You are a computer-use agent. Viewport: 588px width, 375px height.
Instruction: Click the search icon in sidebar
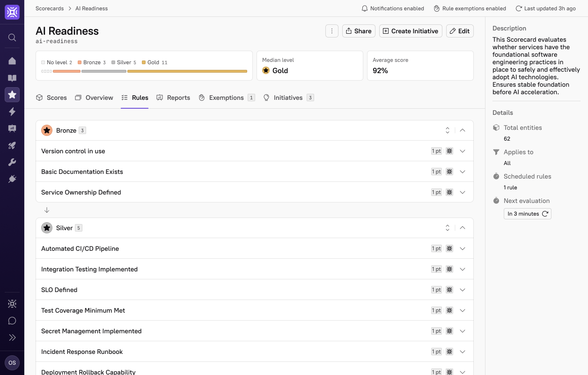[12, 37]
